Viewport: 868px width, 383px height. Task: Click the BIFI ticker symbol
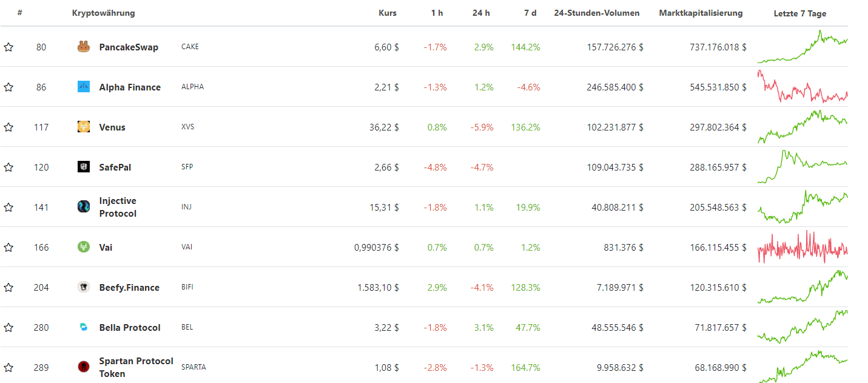click(187, 287)
